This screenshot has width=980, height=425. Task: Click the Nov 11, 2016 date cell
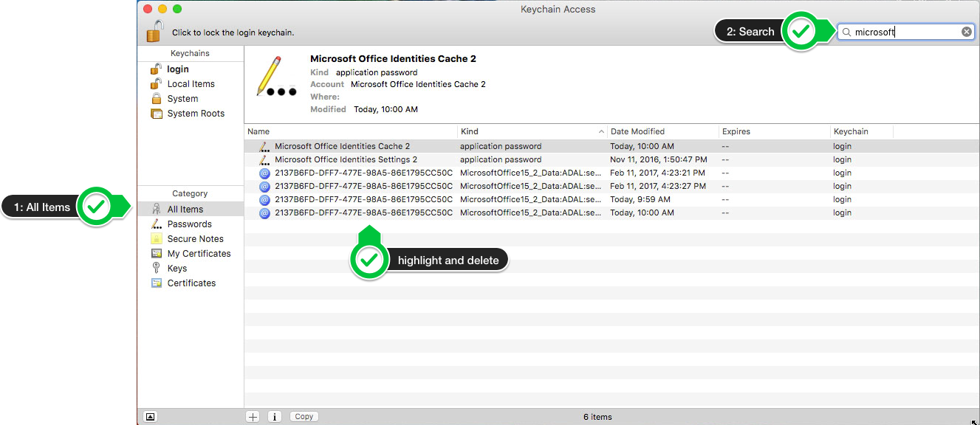click(x=659, y=159)
